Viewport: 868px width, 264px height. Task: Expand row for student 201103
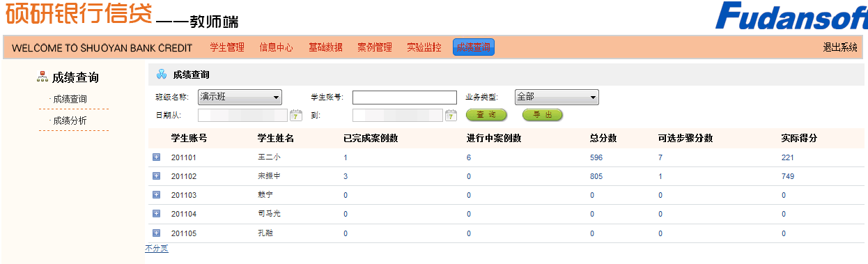coord(156,195)
